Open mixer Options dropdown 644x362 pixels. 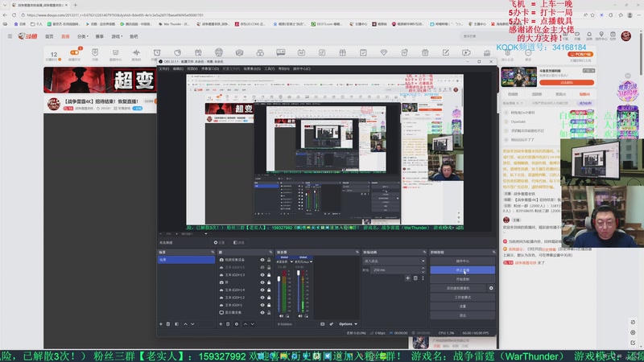[x=348, y=324]
